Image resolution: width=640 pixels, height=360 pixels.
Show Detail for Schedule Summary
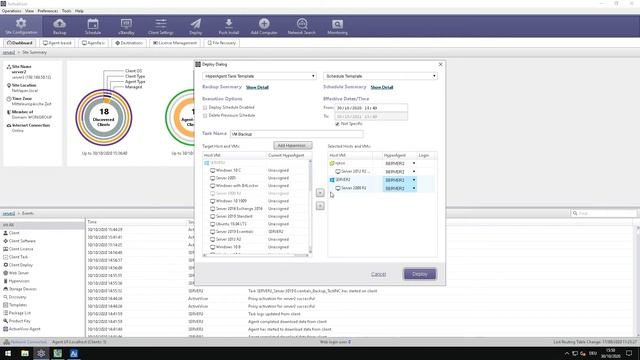tap(382, 87)
